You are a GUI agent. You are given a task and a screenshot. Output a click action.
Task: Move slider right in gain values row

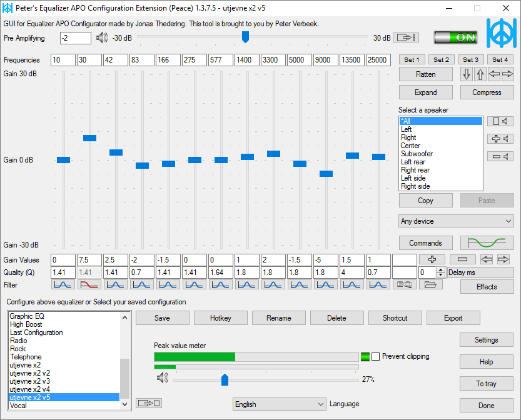coord(503,259)
